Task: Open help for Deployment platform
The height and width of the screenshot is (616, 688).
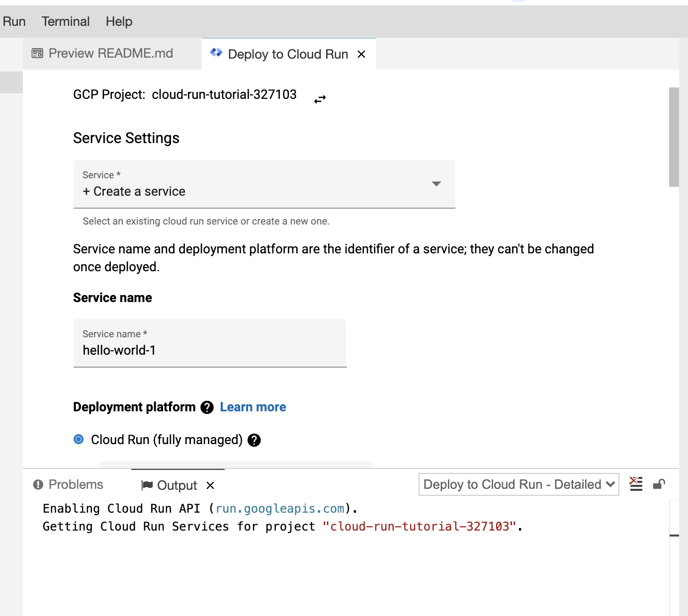Action: (x=207, y=407)
